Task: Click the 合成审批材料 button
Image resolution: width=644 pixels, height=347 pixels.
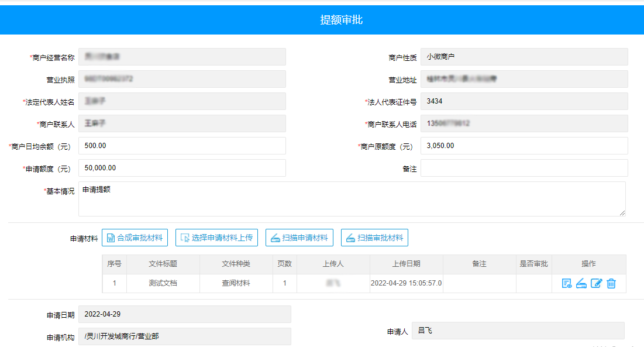Action: (135, 238)
